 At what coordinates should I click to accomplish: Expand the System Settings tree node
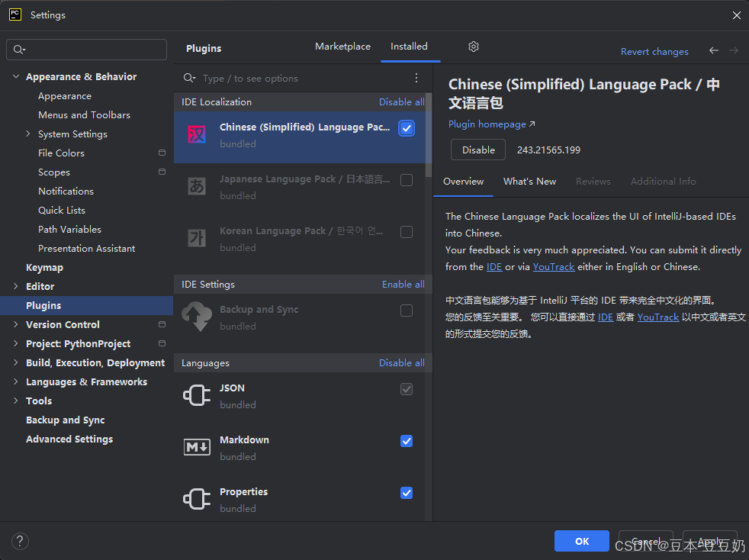[27, 134]
